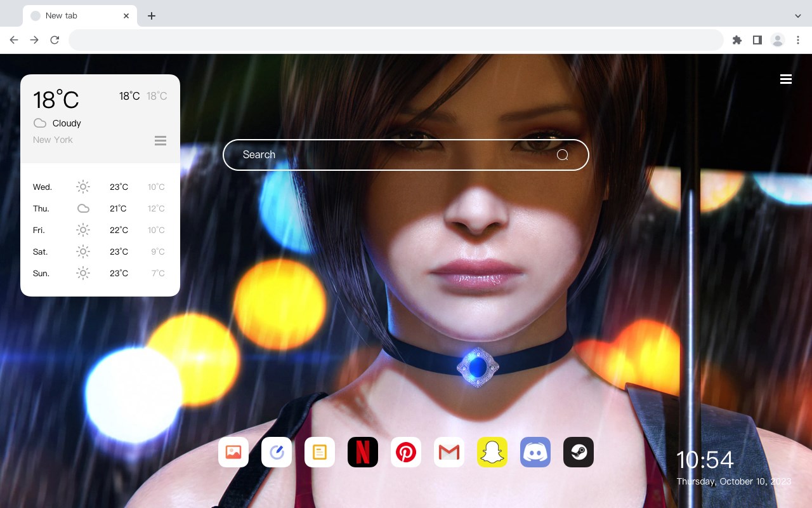
Task: Click the sun icon in Wed. row
Action: coord(83,187)
